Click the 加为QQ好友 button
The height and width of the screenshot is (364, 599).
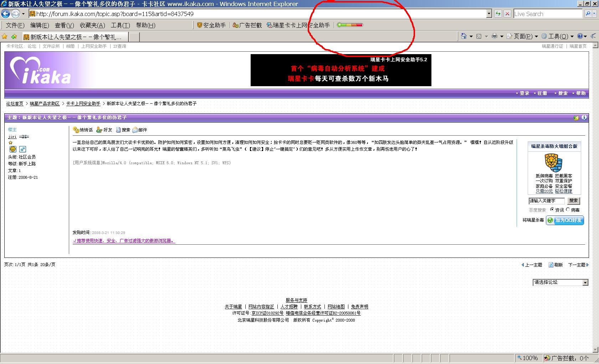click(565, 220)
